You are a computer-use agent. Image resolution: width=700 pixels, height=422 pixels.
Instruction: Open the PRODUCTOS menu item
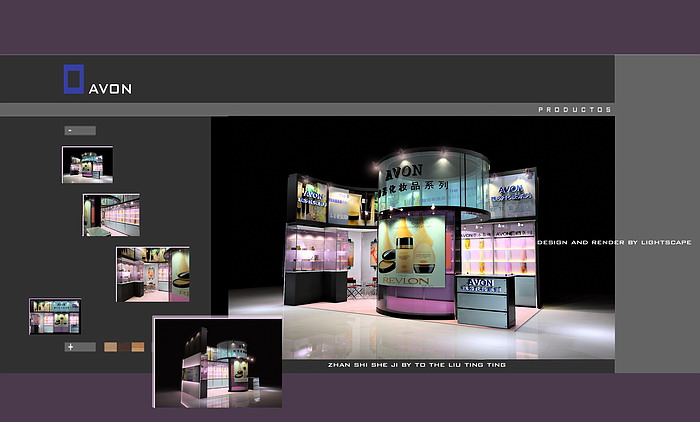coord(575,109)
